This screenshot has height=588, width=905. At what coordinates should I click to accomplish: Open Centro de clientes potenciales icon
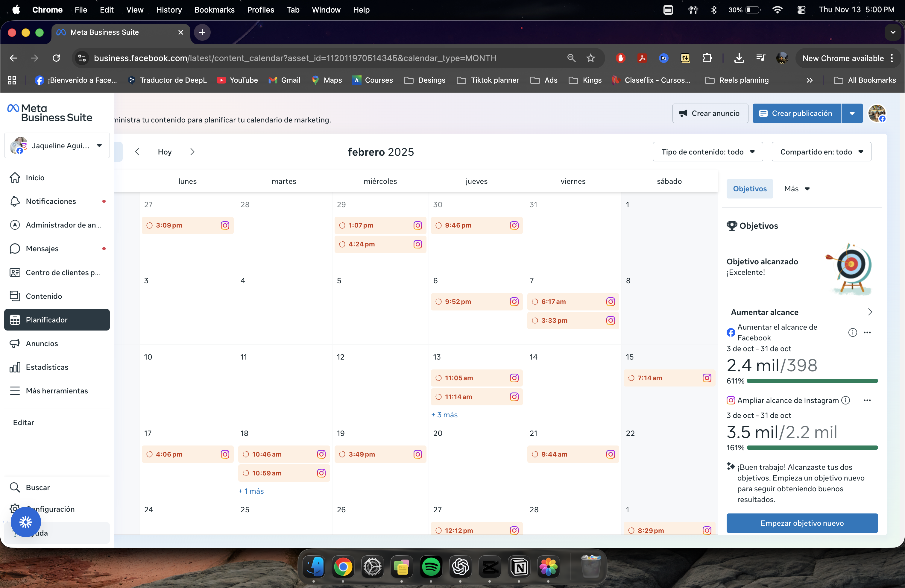tap(15, 272)
